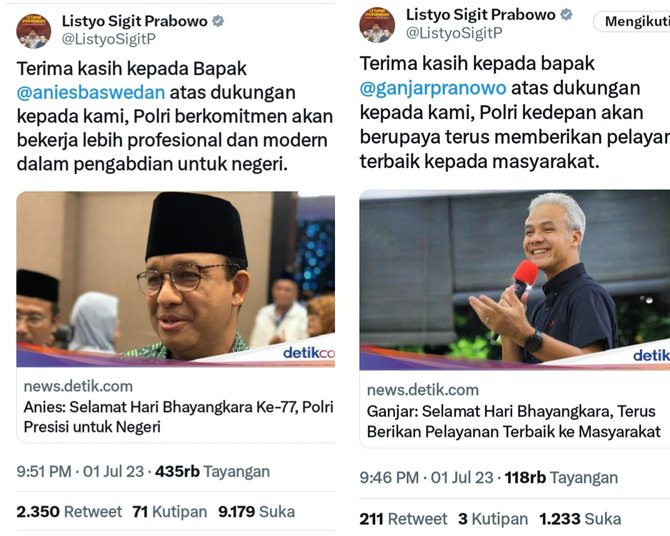View 1.233 Suka likes

(x=580, y=519)
